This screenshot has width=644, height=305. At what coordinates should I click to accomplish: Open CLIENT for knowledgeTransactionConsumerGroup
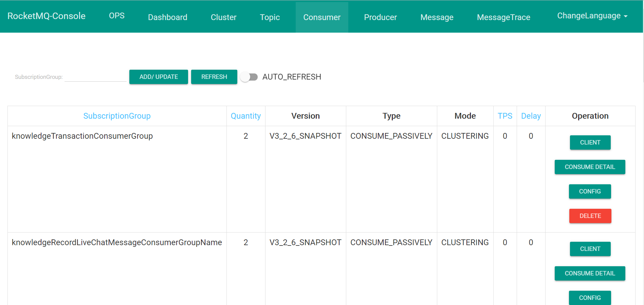(590, 142)
